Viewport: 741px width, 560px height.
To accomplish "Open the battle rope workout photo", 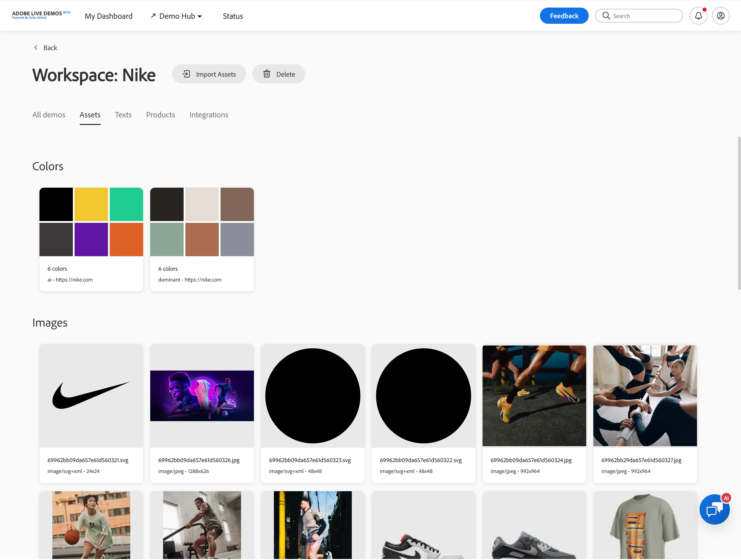I will 202,525.
